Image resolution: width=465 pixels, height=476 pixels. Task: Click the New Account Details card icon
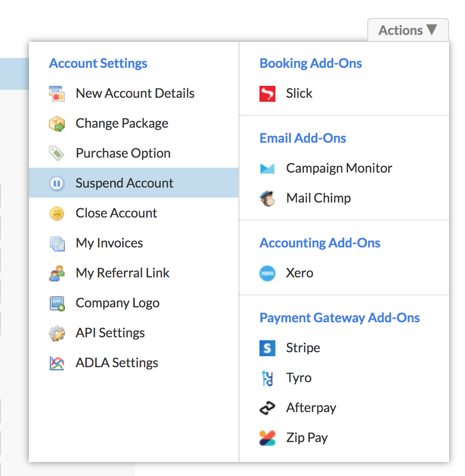pos(57,93)
